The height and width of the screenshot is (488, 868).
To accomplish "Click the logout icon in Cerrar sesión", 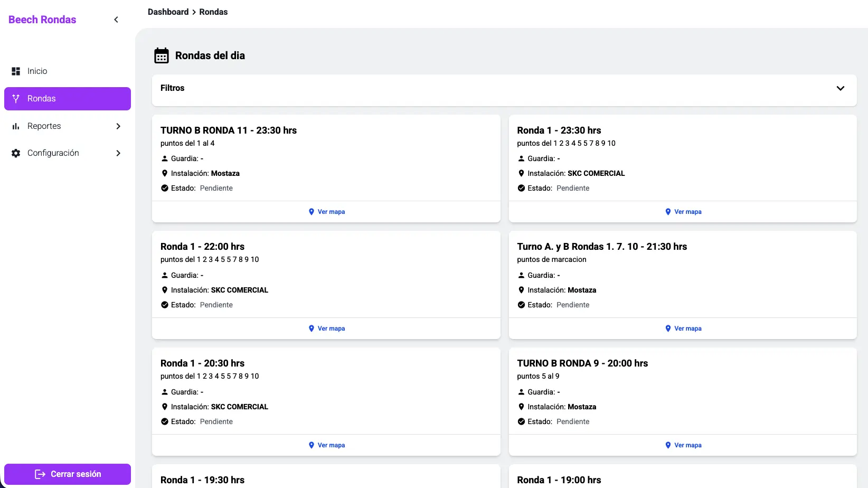I will point(40,474).
